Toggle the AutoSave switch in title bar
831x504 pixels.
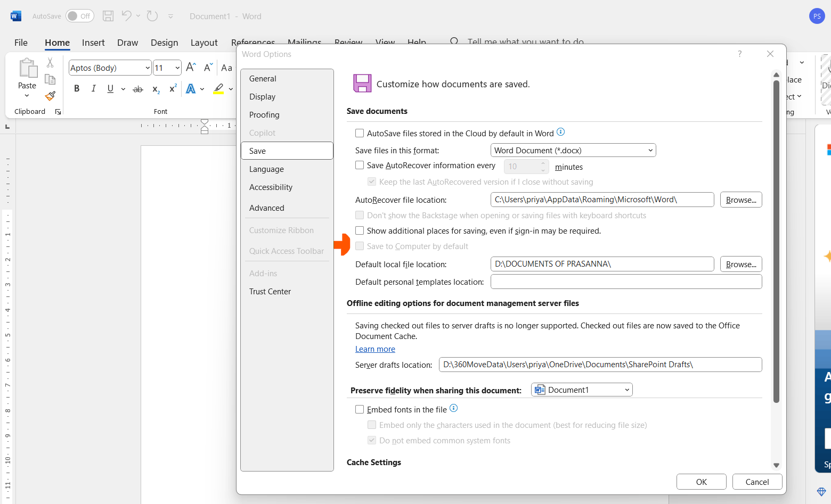click(x=80, y=16)
